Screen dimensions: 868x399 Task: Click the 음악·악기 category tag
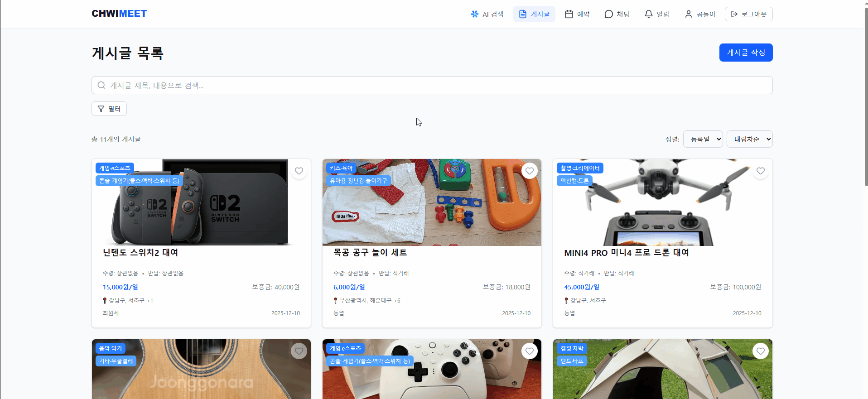point(111,348)
